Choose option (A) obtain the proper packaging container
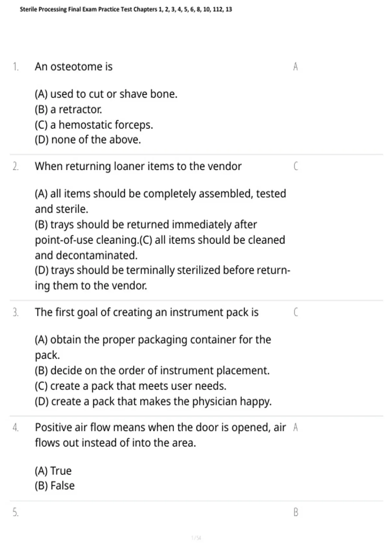 [x=153, y=347]
